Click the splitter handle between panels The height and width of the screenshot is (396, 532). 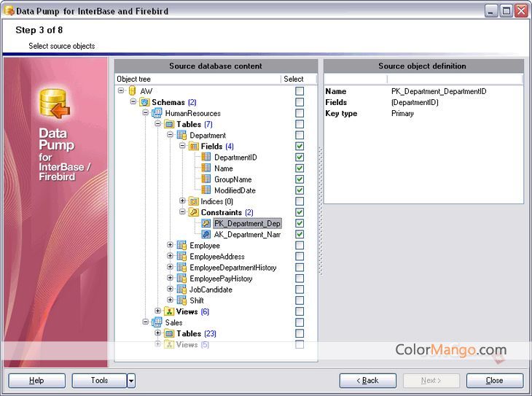pos(320,211)
